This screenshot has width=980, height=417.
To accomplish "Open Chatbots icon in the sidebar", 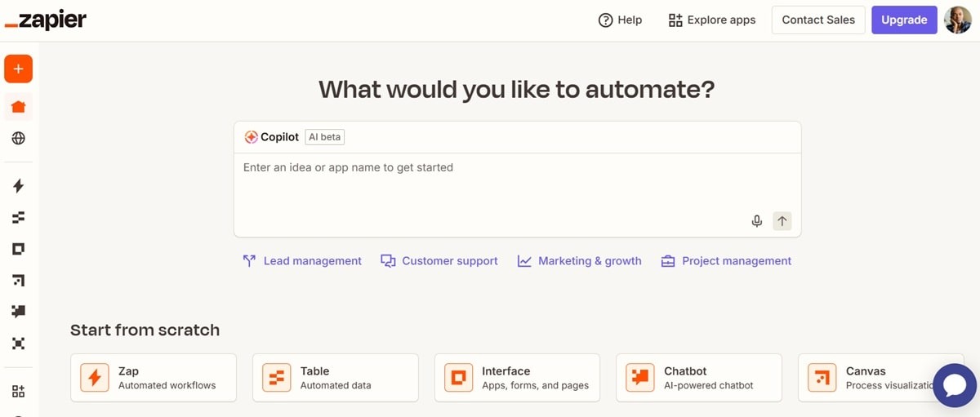I will pos(18,312).
